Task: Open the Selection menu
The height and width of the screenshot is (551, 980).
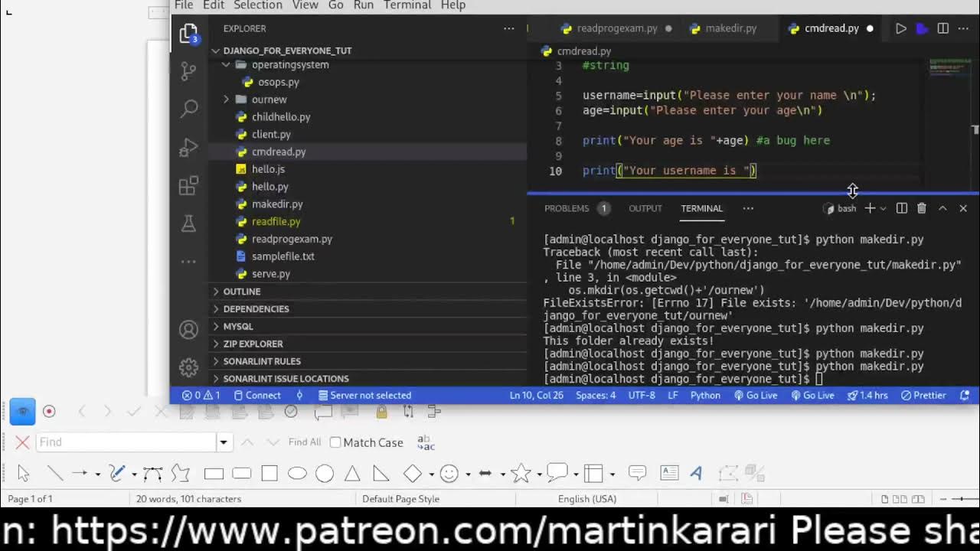Action: click(258, 5)
